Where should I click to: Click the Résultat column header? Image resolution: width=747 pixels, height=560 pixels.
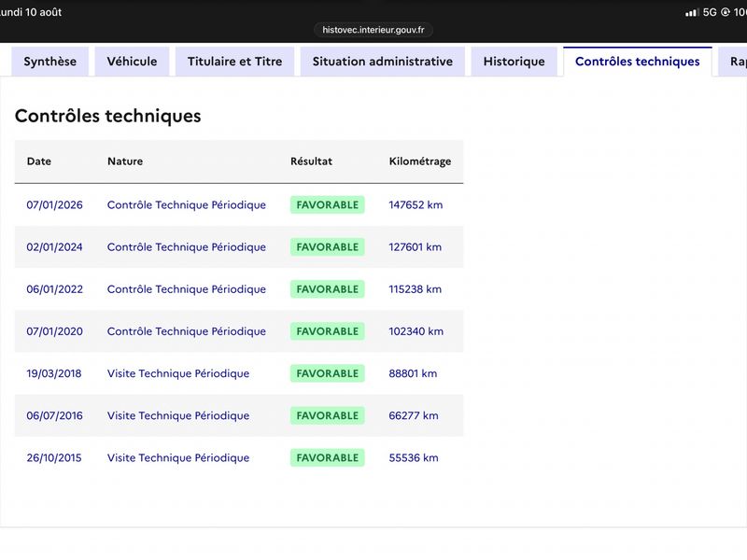[311, 161]
